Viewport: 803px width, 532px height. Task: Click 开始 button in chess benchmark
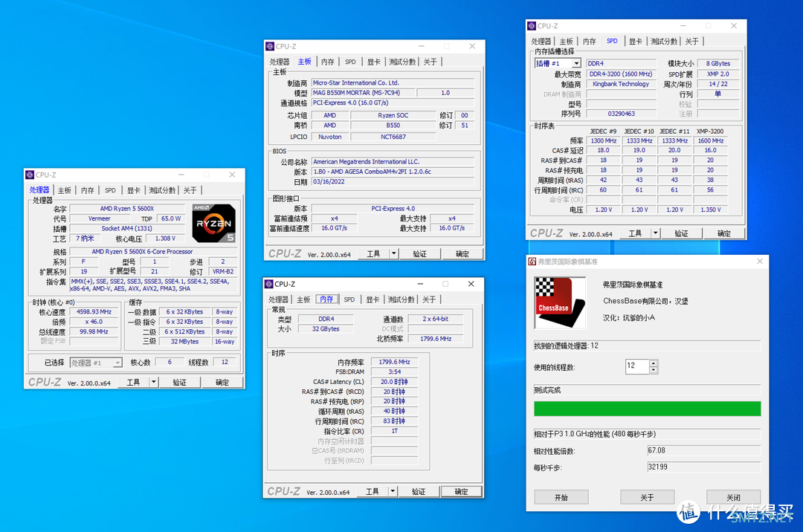click(561, 497)
